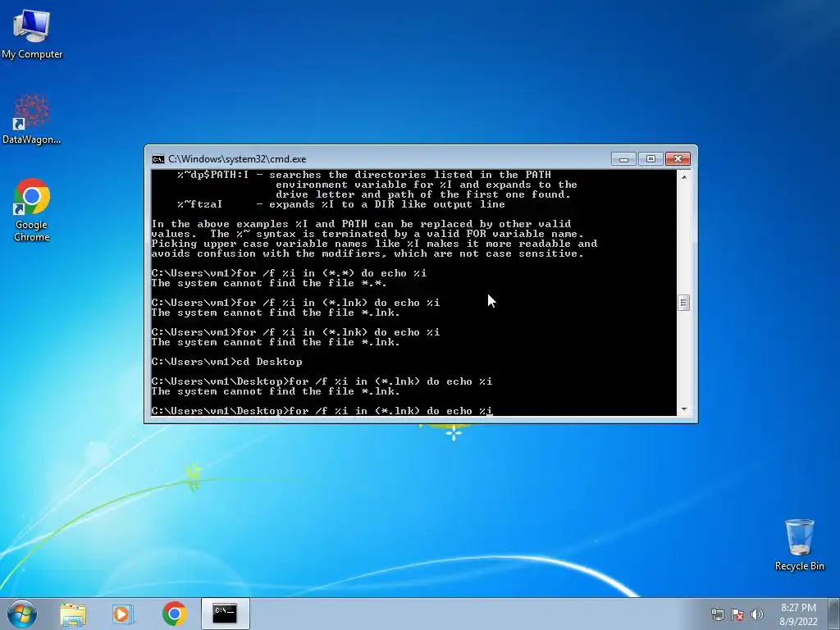Open Google Chrome from the taskbar
Image resolution: width=840 pixels, height=630 pixels.
[x=174, y=614]
